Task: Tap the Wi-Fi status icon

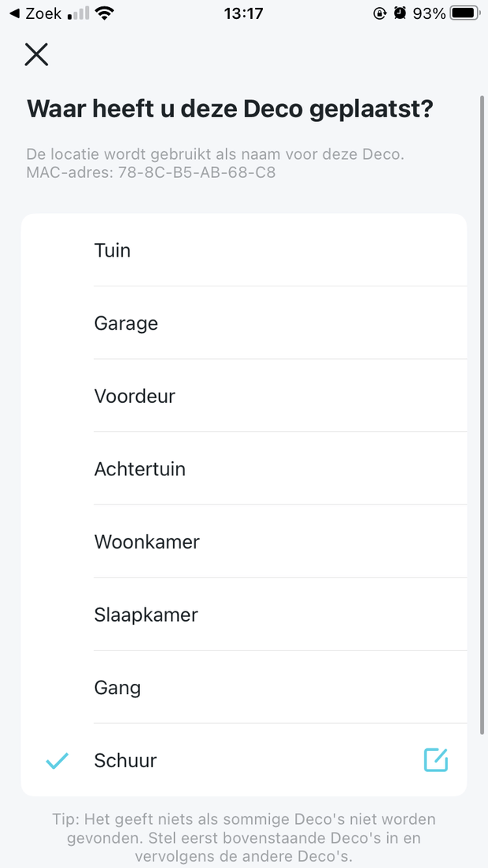Action: pos(103,13)
